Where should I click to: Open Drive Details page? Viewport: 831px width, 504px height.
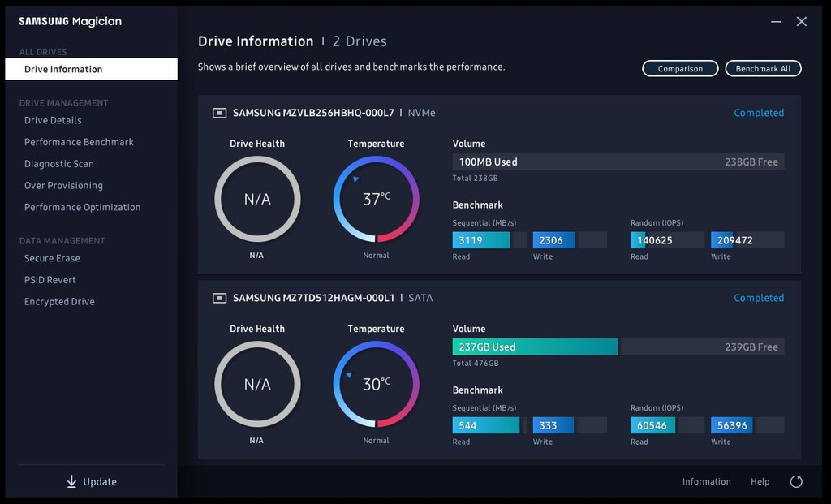click(53, 120)
